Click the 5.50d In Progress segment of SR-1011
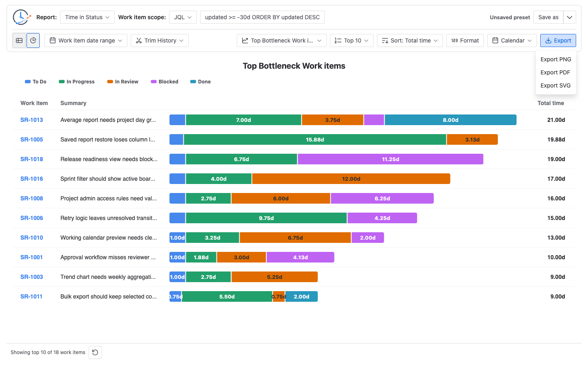The width and height of the screenshot is (588, 368). coord(227,296)
